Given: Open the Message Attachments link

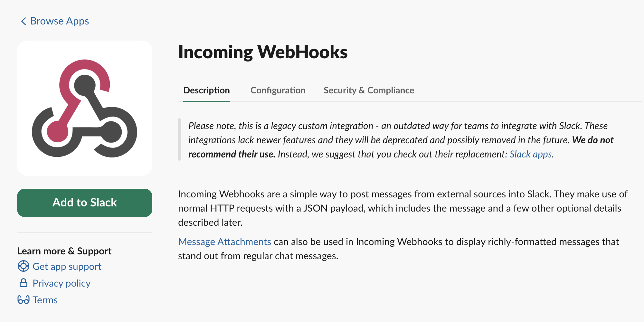Looking at the screenshot, I should pyautogui.click(x=224, y=242).
